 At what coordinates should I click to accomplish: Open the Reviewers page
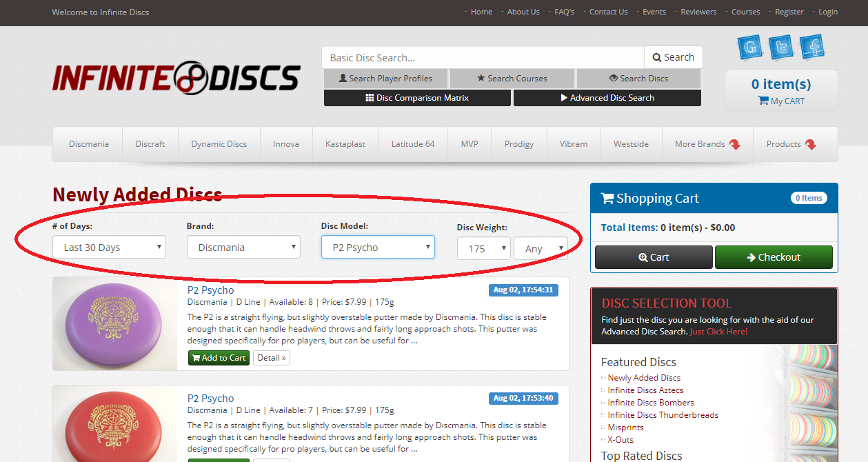(x=698, y=12)
